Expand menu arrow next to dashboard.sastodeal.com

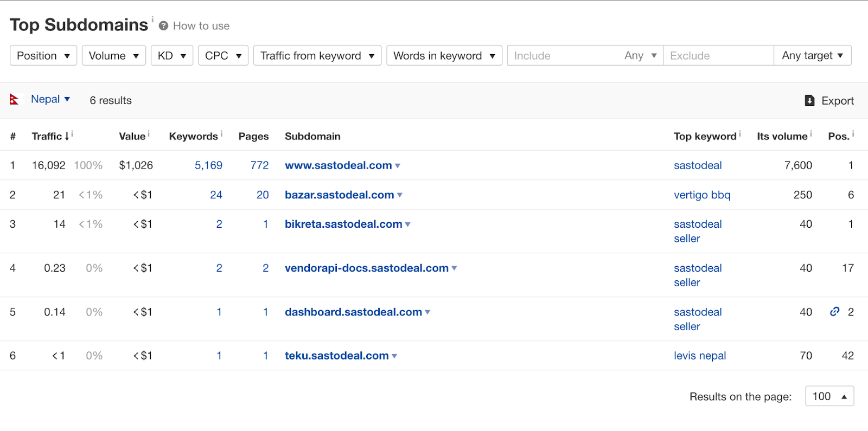click(427, 312)
